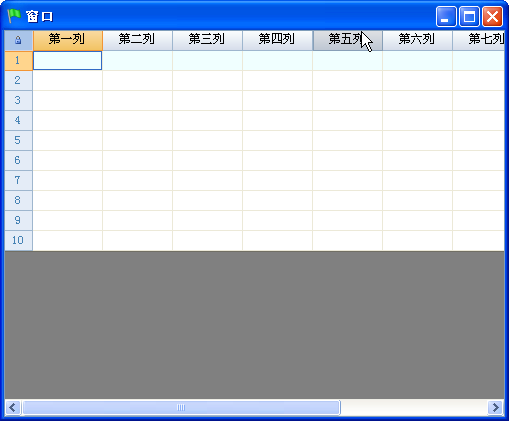The width and height of the screenshot is (509, 421).
Task: Select the 第七列 column header
Action: 479,40
